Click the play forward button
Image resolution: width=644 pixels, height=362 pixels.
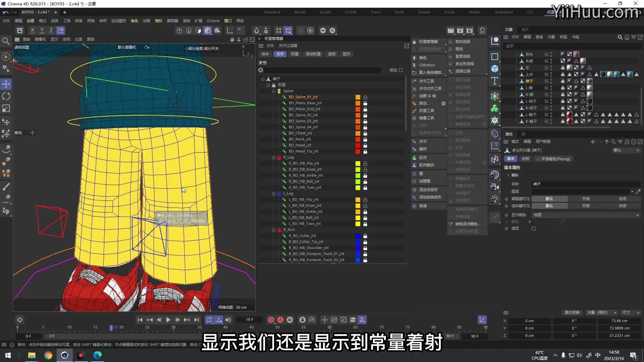coord(168,320)
